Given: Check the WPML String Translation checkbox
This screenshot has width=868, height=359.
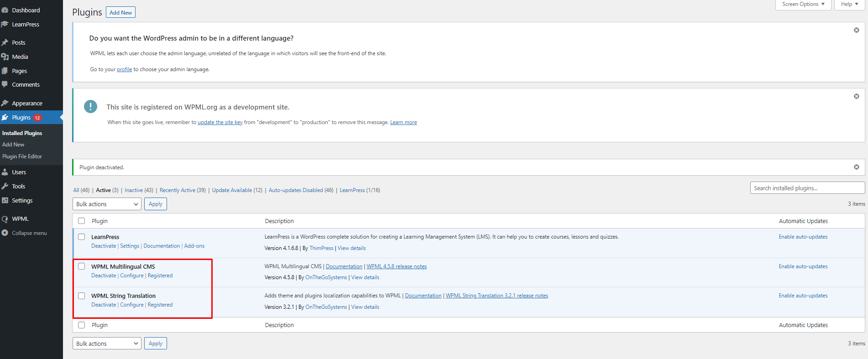Looking at the screenshot, I should point(82,296).
